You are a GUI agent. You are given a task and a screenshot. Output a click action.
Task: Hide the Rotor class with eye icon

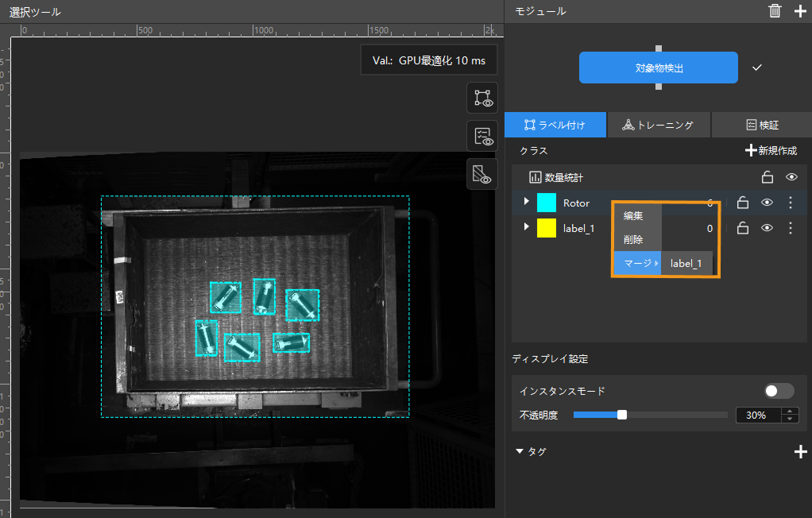[x=767, y=203]
